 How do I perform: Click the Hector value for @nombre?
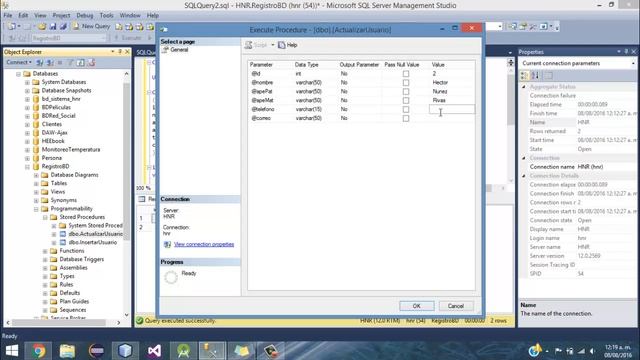[440, 82]
